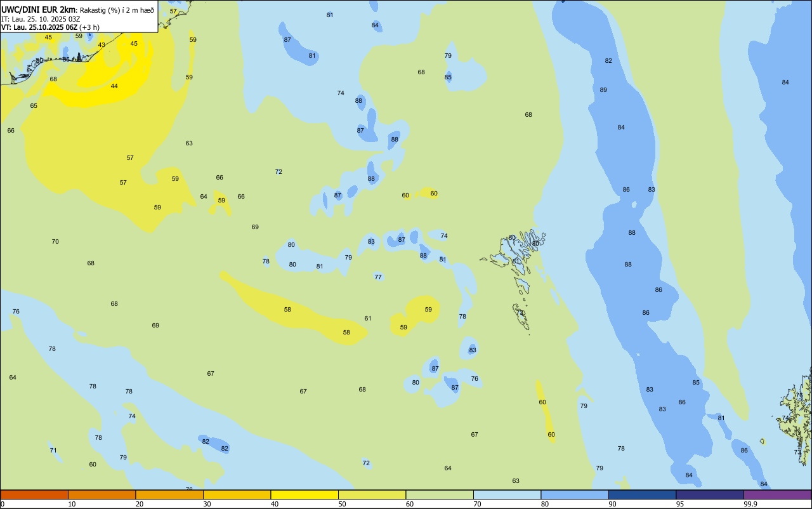
Task: Select the '90' legend tick label
Action: (x=612, y=504)
